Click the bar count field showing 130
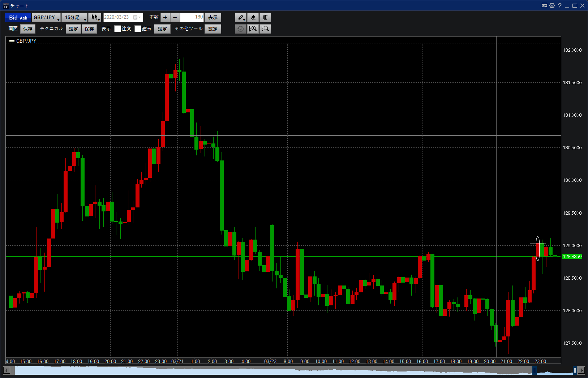This screenshot has height=378, width=588. click(192, 17)
